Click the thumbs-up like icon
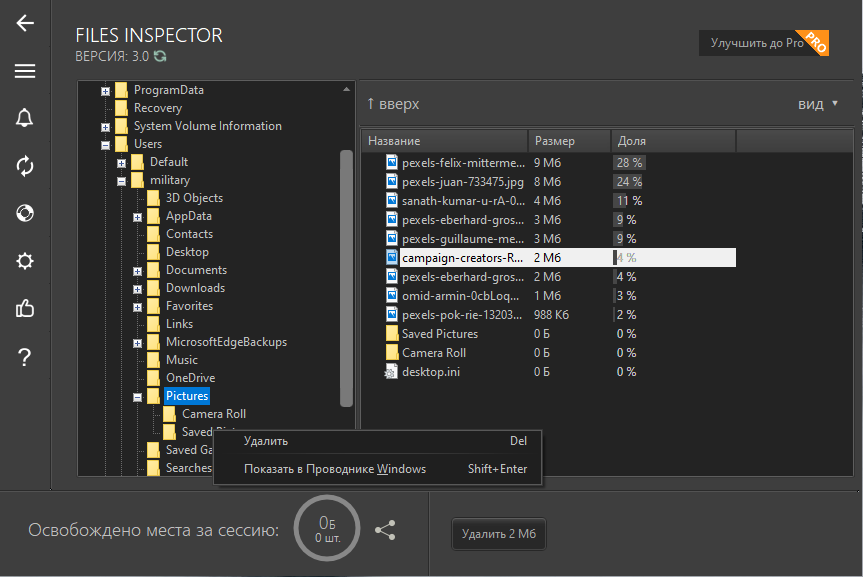The height and width of the screenshot is (577, 863). pyautogui.click(x=25, y=308)
